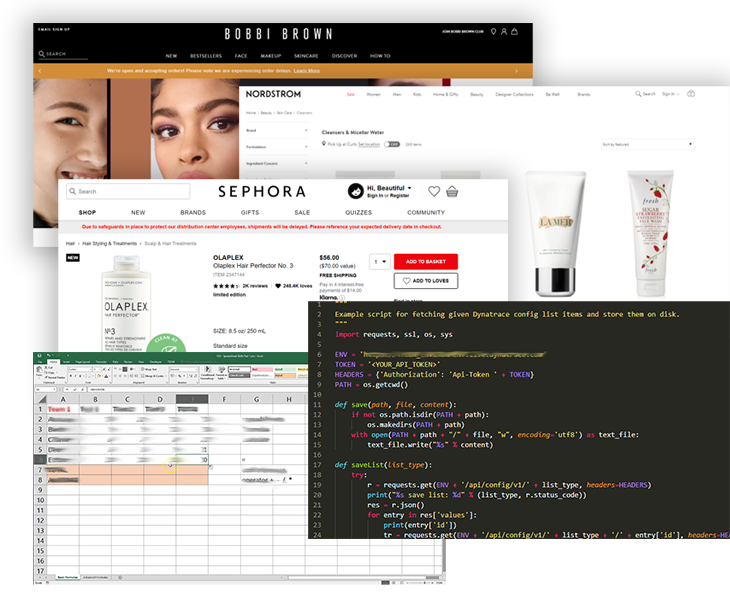Click La Mer cleanser product thumbnail

tap(555, 234)
